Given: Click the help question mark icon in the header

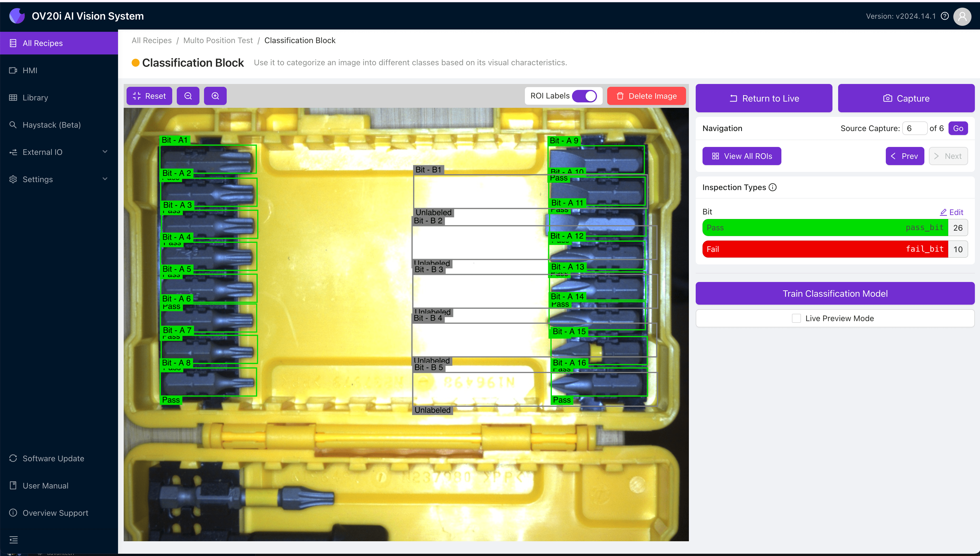Looking at the screenshot, I should [945, 16].
